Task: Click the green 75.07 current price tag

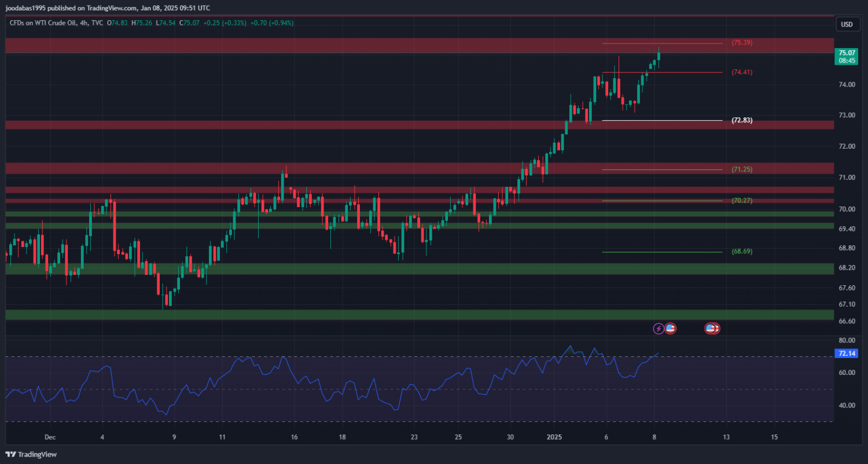Action: coord(847,56)
